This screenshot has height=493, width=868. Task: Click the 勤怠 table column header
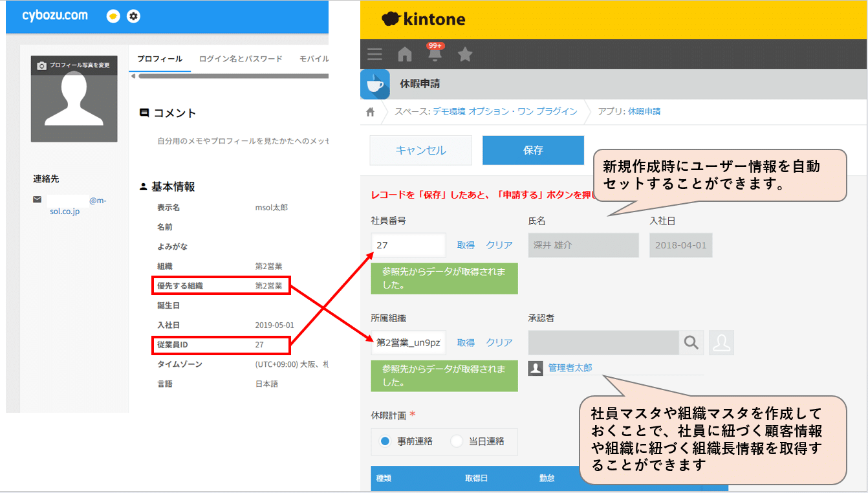click(x=547, y=479)
